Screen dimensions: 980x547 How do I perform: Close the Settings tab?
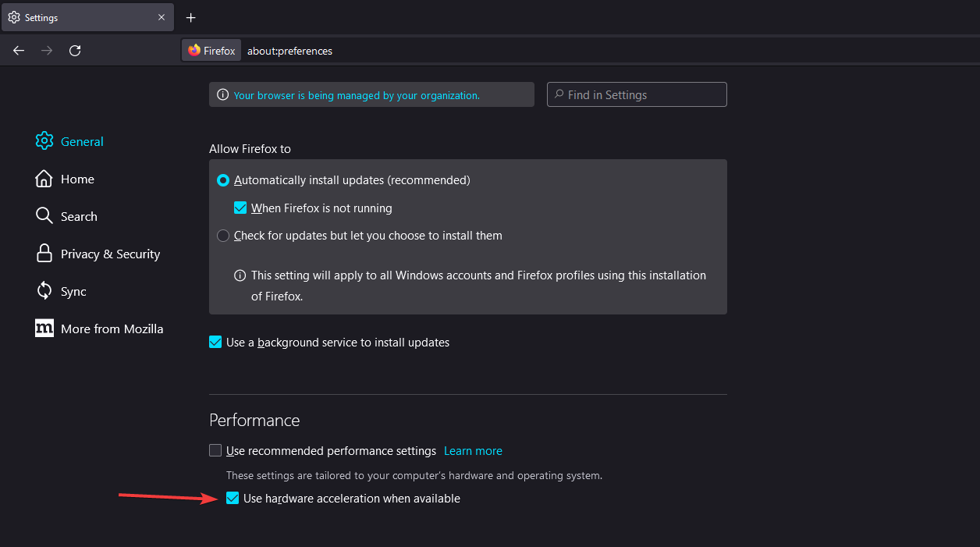coord(162,17)
